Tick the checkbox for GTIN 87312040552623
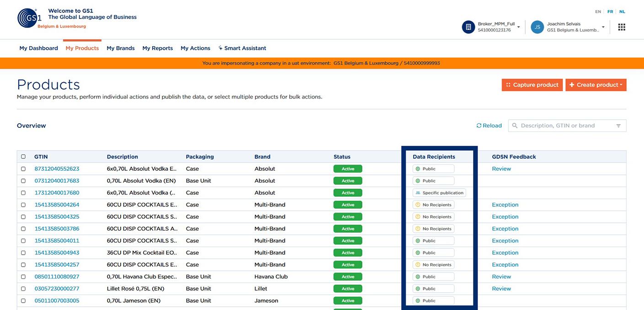Viewport: 644px width, 310px height. coord(23,169)
